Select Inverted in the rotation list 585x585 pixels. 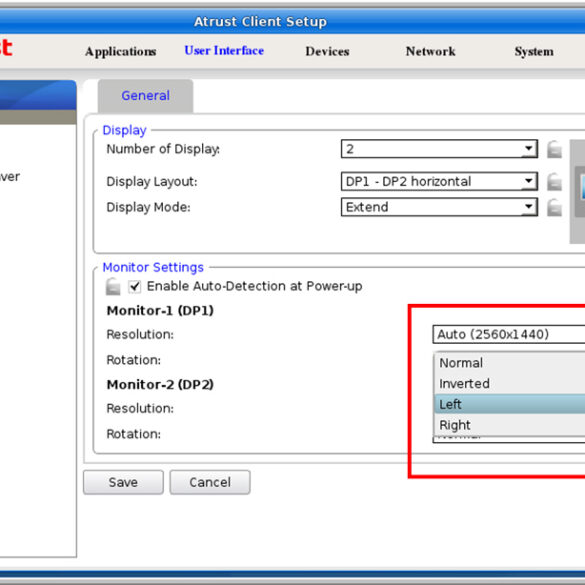coord(510,384)
